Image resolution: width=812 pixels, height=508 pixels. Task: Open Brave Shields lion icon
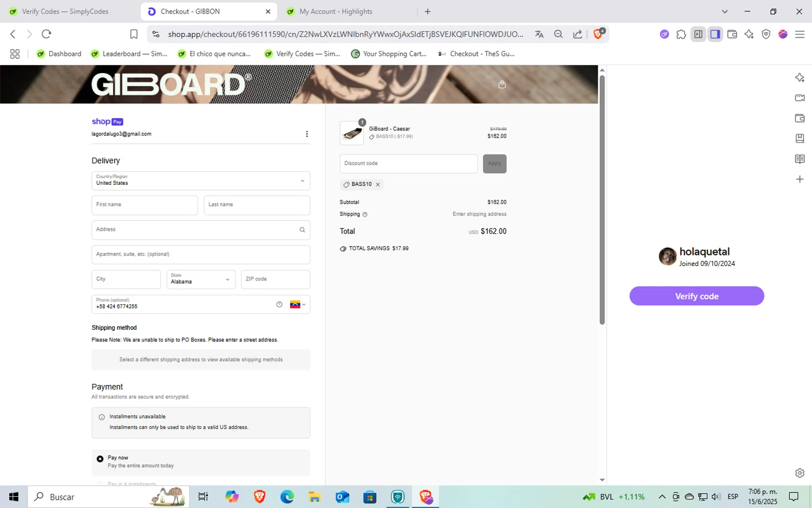tap(598, 34)
